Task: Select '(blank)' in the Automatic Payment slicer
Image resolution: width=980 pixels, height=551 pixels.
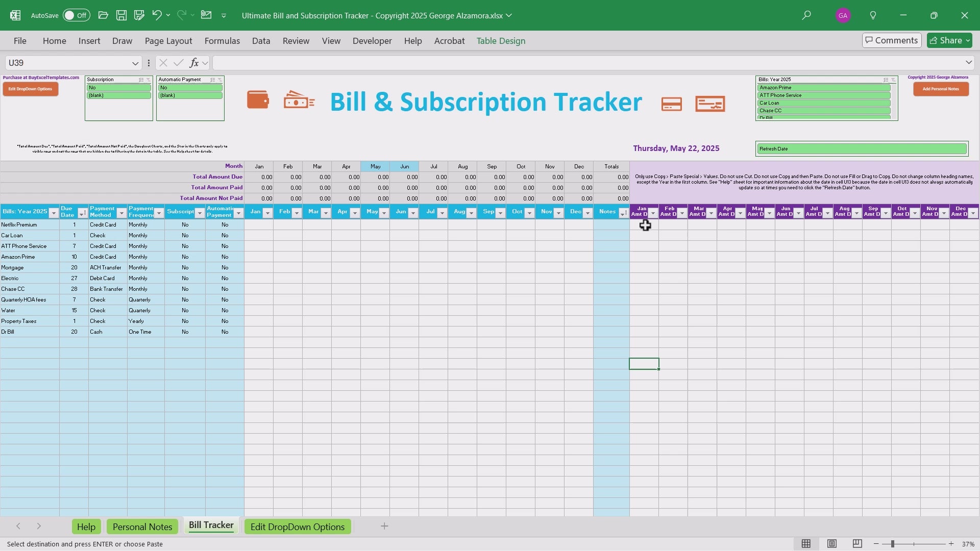Action: (190, 95)
